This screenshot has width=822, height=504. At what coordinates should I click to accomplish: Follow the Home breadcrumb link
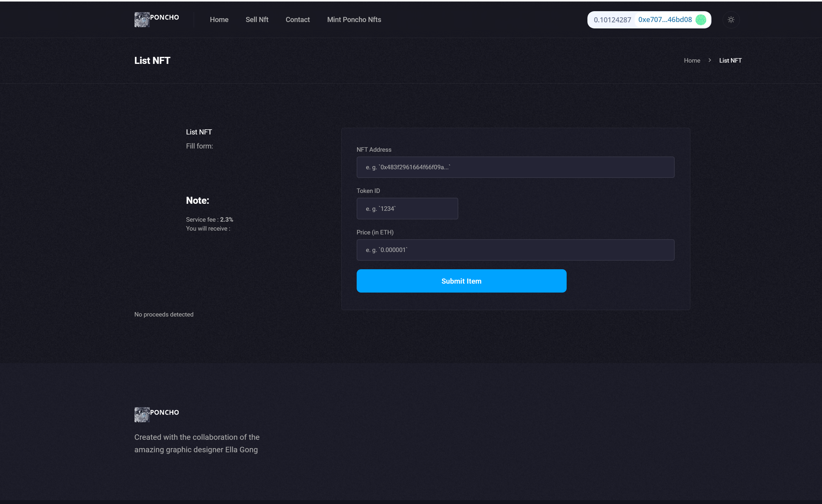(692, 60)
